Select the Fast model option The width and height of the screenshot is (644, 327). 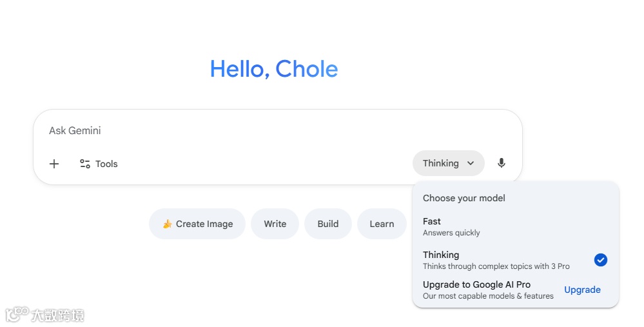(451, 226)
